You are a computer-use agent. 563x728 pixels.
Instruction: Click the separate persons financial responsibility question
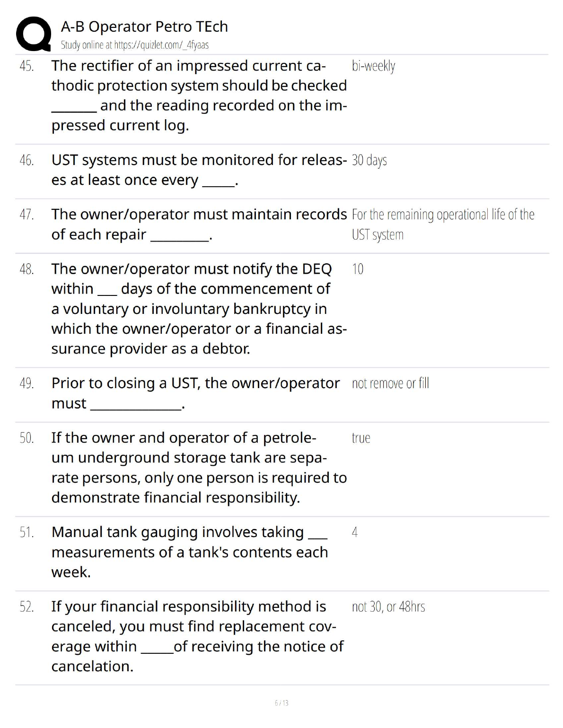point(199,467)
